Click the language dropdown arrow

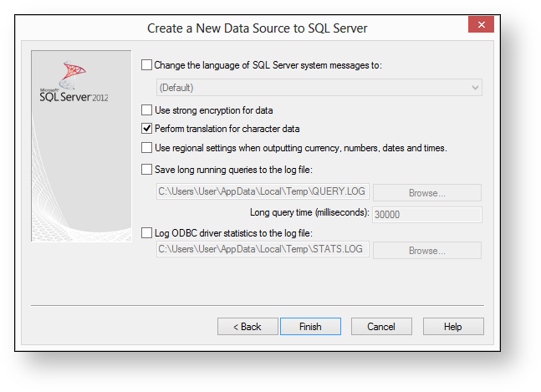(x=475, y=88)
